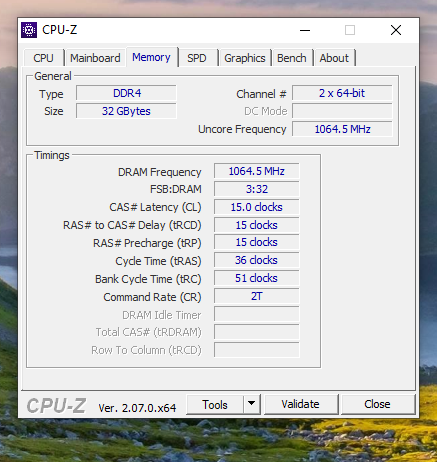Viewport: 437px width, 462px height.
Task: Click the Tools button
Action: coord(215,405)
